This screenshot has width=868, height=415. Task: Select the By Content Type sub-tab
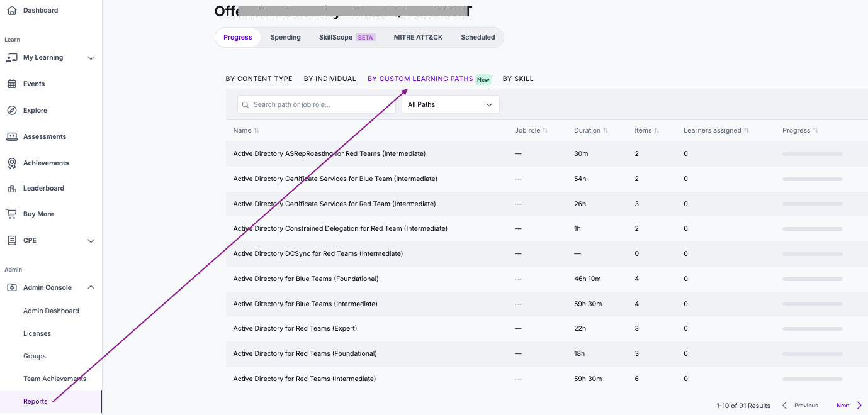click(x=259, y=79)
